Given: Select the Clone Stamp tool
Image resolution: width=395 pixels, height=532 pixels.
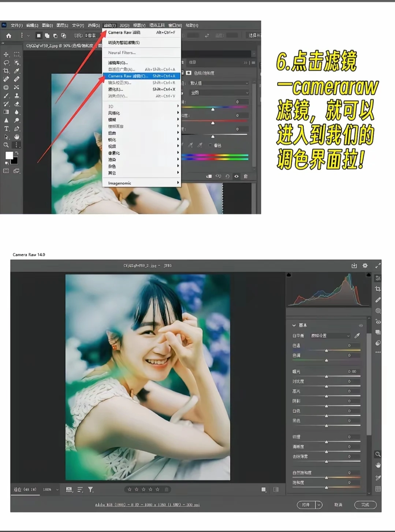Looking at the screenshot, I should coord(16,96).
